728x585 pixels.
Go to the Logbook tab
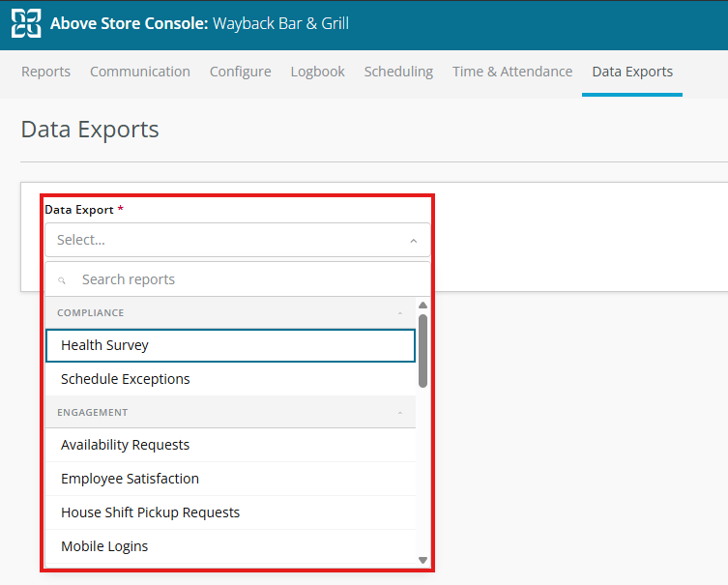coord(317,72)
